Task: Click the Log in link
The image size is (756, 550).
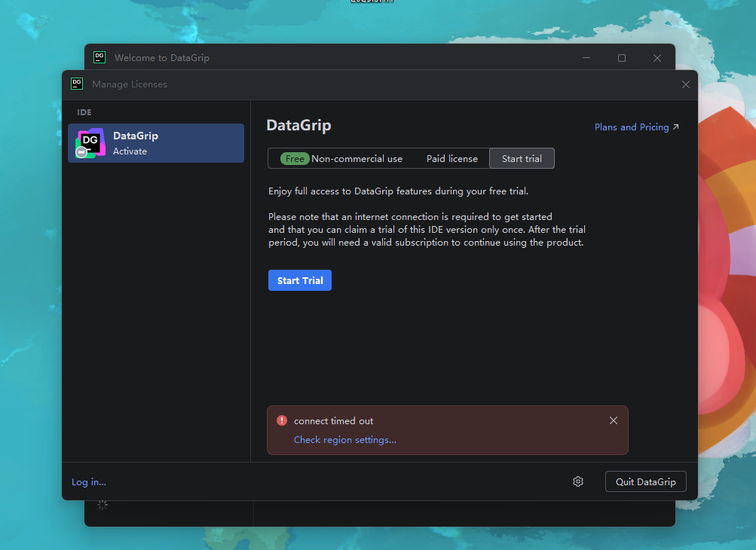Action: click(x=89, y=482)
